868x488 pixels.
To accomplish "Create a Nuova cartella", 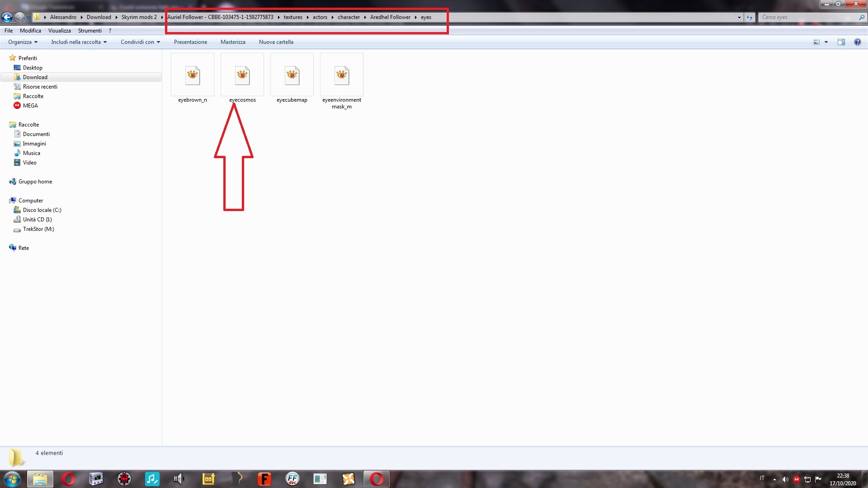I will coord(276,42).
